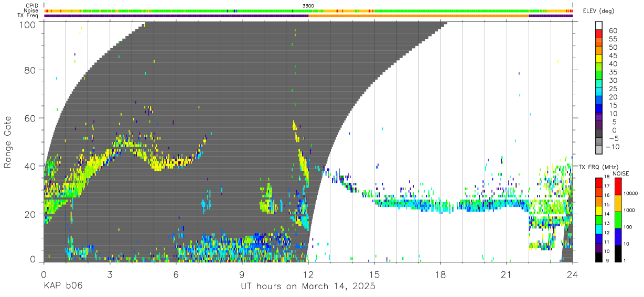Click the 1000 label on NOISE colorbar
644x297 pixels.
629,210
